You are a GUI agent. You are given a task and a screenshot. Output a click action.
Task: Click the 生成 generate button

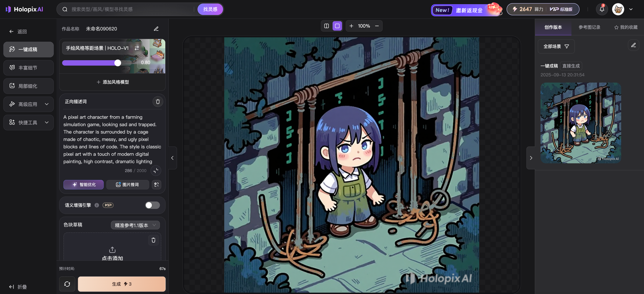(x=121, y=284)
